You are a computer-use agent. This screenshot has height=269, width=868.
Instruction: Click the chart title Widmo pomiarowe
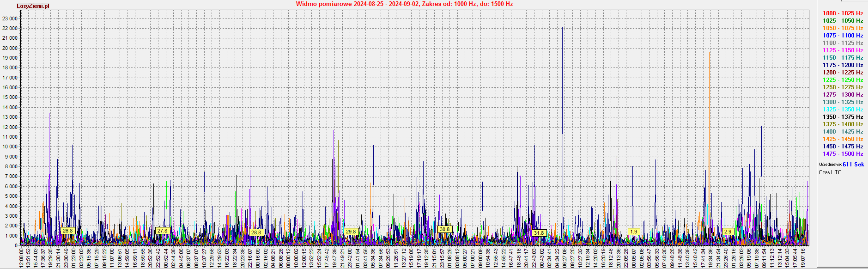[404, 4]
